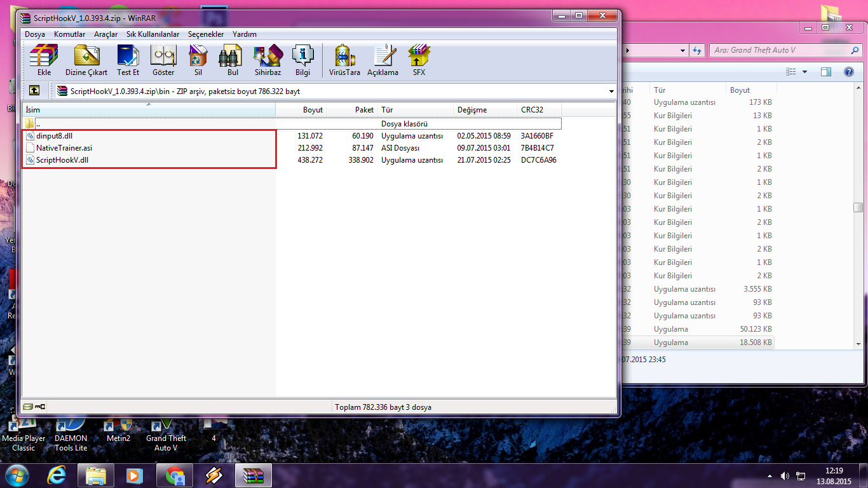Screen dimensions: 868x488
Task: Show hidden system tray icons
Action: [770, 475]
